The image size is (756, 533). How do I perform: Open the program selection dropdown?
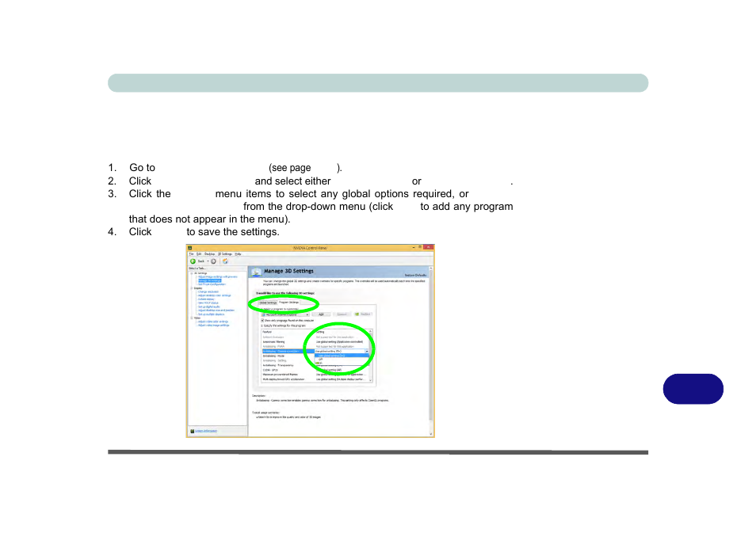click(x=285, y=314)
